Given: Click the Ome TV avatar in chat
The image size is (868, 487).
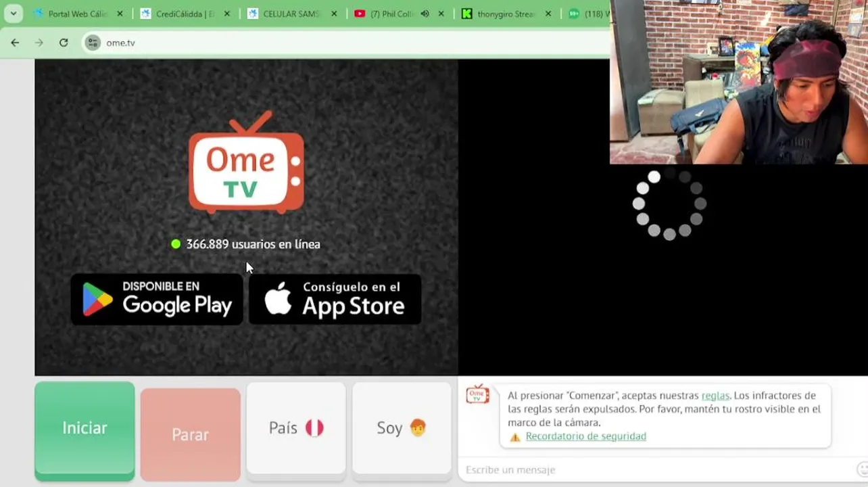Looking at the screenshot, I should 477,394.
